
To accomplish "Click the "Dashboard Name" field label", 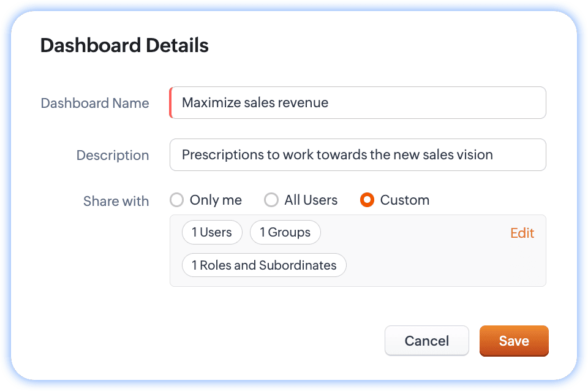I will (x=95, y=103).
